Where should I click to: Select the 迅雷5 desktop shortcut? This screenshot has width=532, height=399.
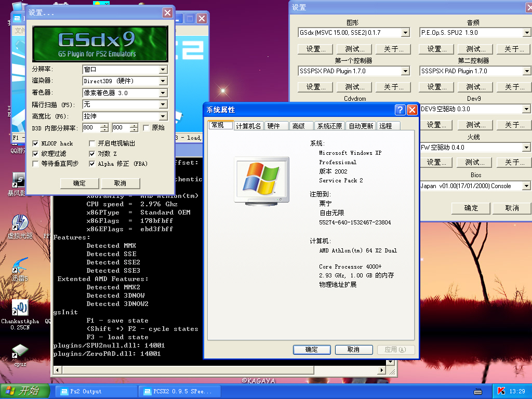(20, 270)
